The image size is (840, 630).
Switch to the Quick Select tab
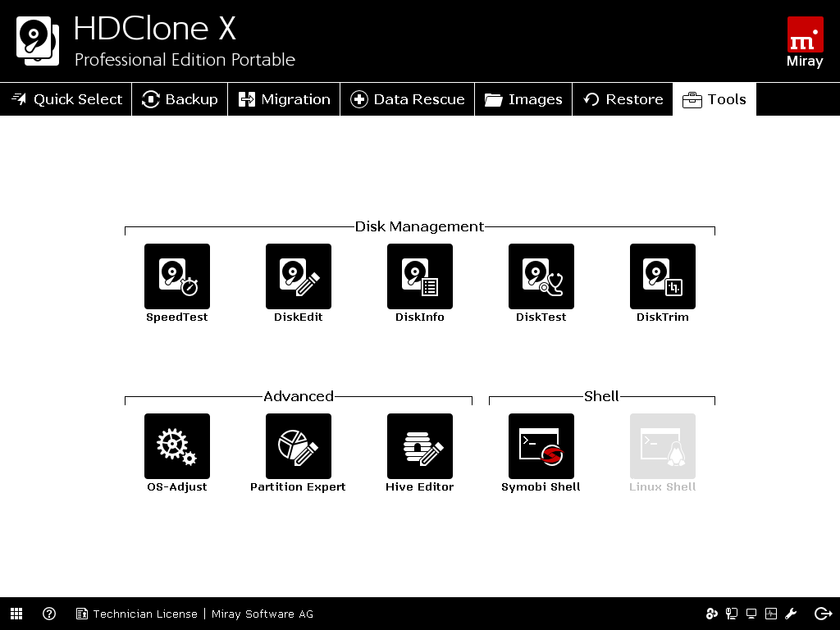[66, 99]
